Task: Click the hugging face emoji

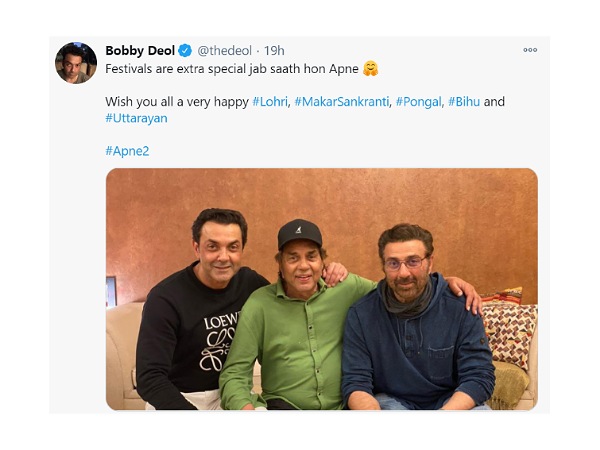Action: [371, 69]
